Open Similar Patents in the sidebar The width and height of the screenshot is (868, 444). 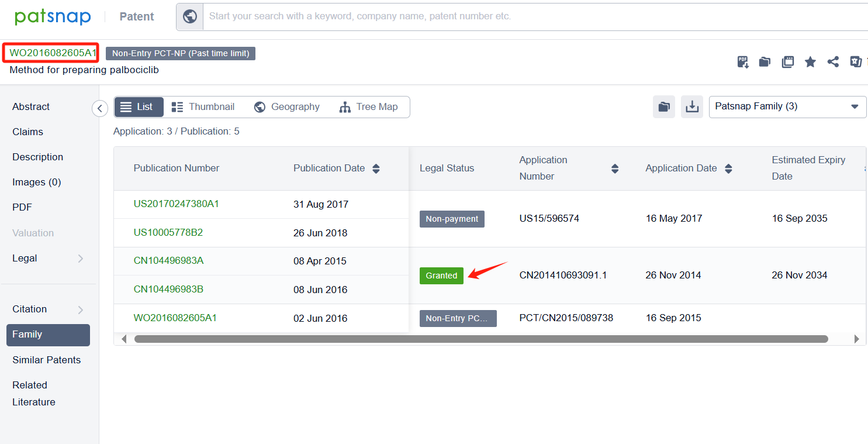click(47, 360)
